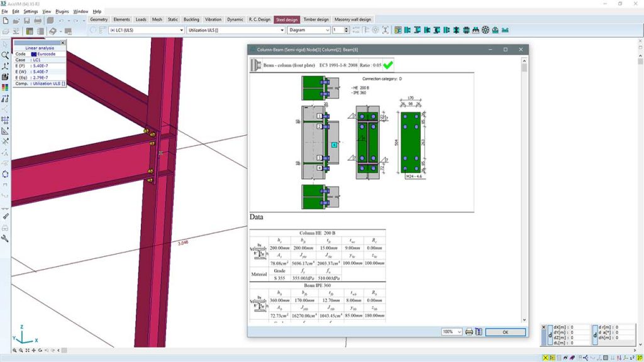Open the Utilization ULS result component dropdown
The width and height of the screenshot is (644, 362).
click(282, 29)
